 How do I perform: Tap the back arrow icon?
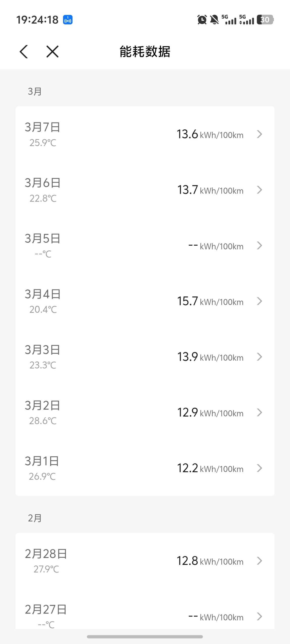24,52
